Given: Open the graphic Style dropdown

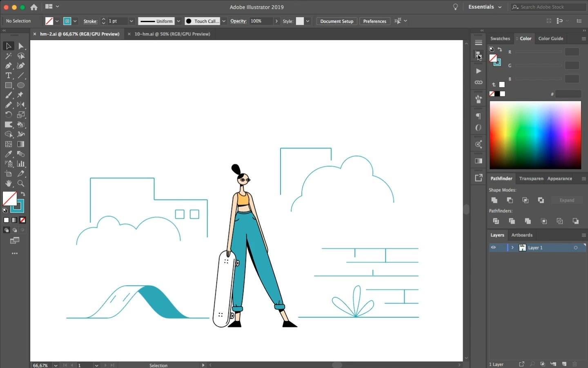Looking at the screenshot, I should pos(308,21).
